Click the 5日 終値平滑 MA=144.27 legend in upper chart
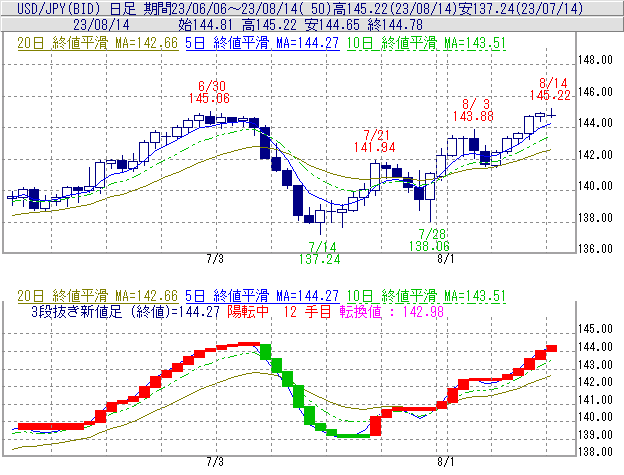Viewport: 624px width, 475px height. click(262, 43)
